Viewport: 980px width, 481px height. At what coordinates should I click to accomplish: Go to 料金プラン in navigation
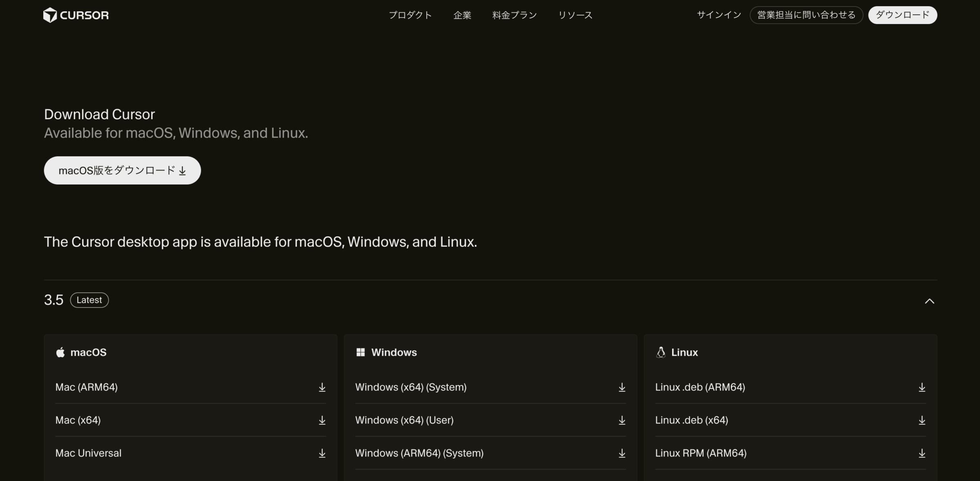point(514,15)
